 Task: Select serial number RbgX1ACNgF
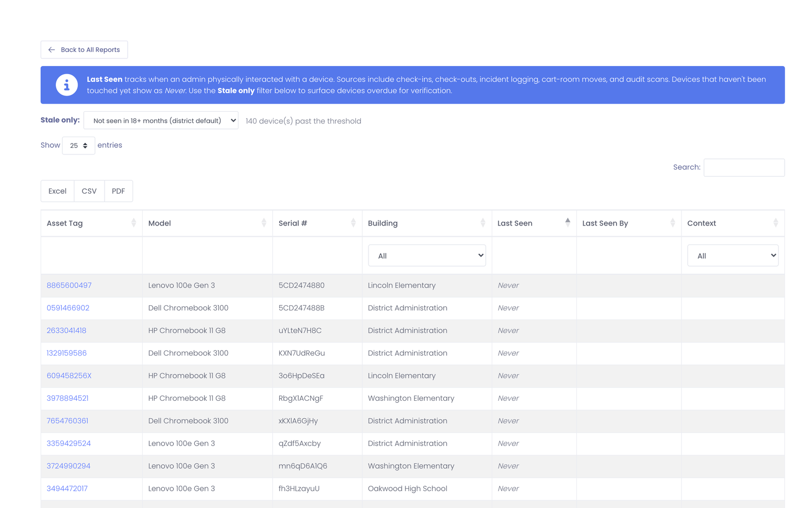pos(301,398)
